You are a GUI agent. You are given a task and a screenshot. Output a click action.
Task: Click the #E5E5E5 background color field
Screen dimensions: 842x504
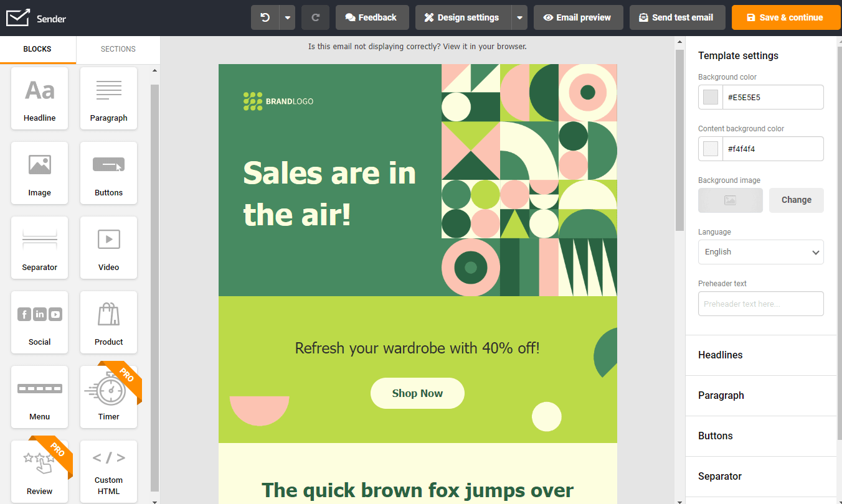pyautogui.click(x=773, y=97)
